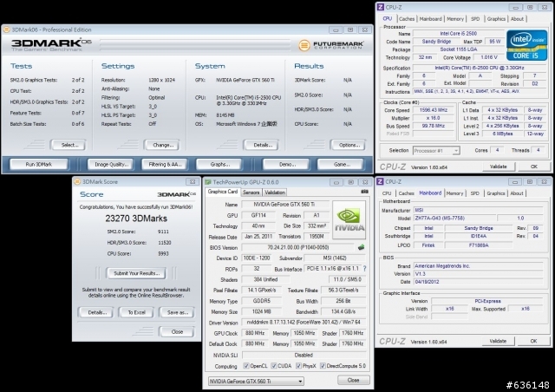Select the Graphics Card tab in GPU-Z
555x392 pixels.
tap(222, 192)
